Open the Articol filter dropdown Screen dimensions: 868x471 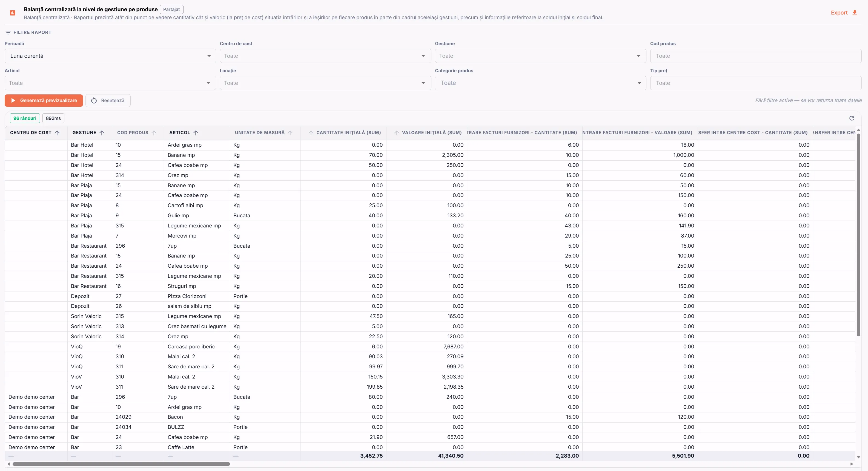(x=110, y=83)
